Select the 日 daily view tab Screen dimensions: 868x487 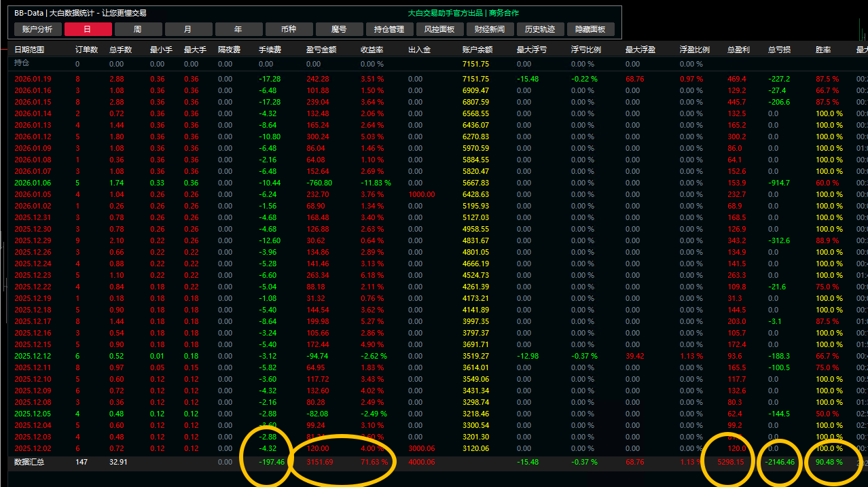click(88, 29)
